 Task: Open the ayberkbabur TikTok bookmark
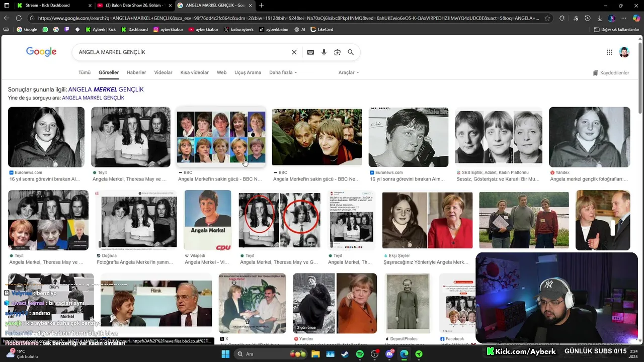(x=274, y=30)
